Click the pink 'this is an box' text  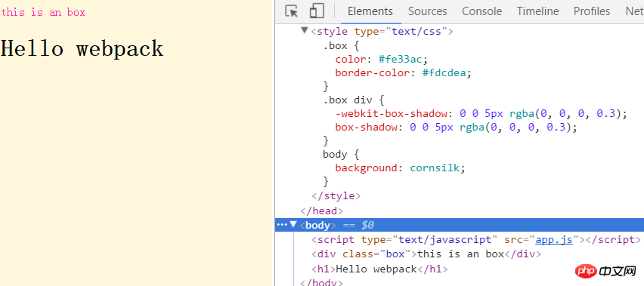pyautogui.click(x=43, y=12)
